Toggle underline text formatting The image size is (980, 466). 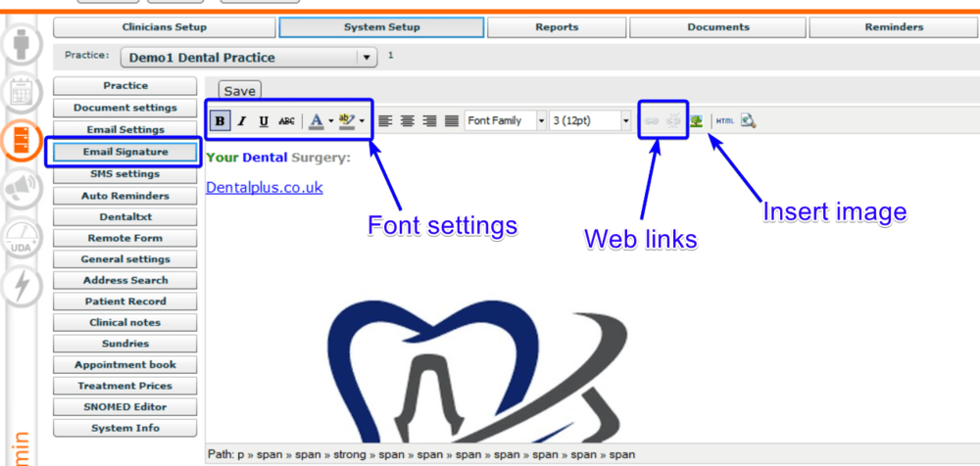[x=263, y=120]
